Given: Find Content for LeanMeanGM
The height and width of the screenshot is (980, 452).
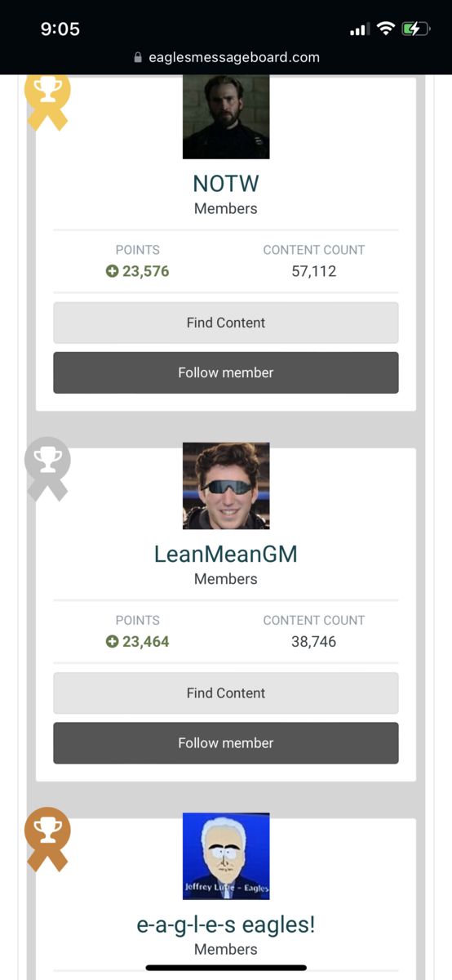Looking at the screenshot, I should tap(226, 693).
